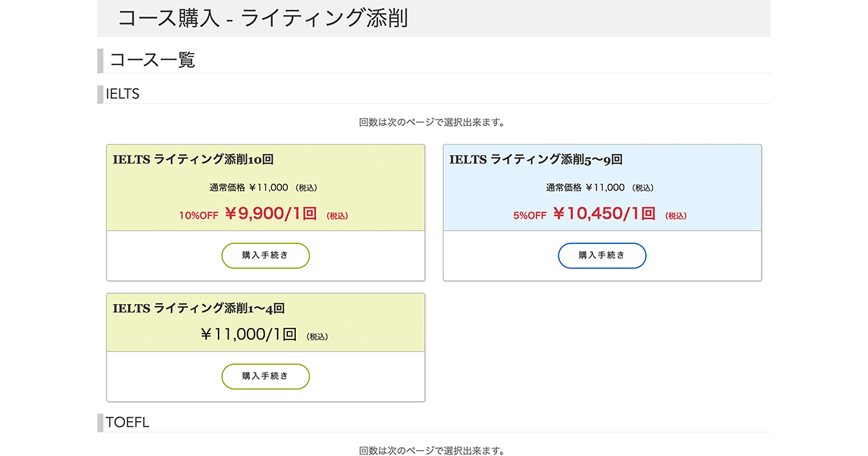The image size is (868, 456).
Task: Select the IELTS ライティング添削10回 card title
Action: point(193,160)
